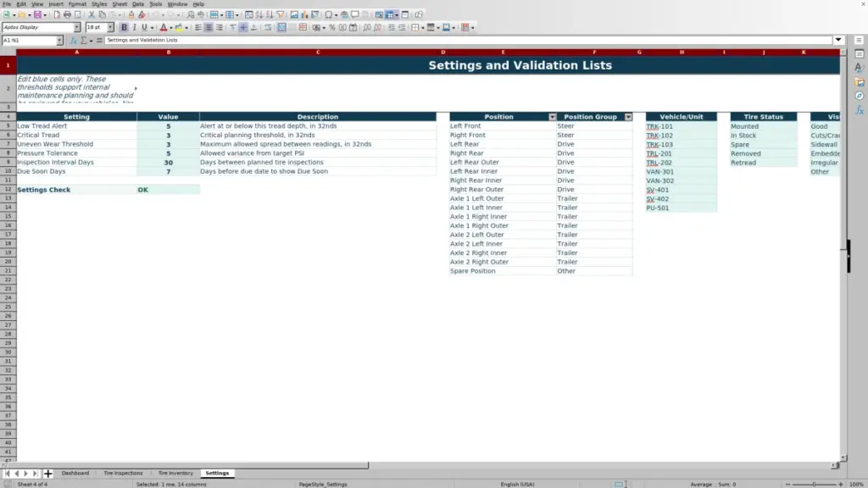Open the Font Size dropdown
This screenshot has height=488, width=868.
[x=110, y=27]
